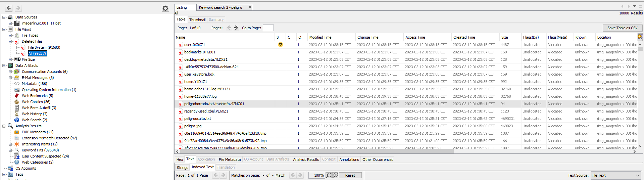Click the zoom in magnifier icon
Screen dimensions: 644x180
pos(335,175)
